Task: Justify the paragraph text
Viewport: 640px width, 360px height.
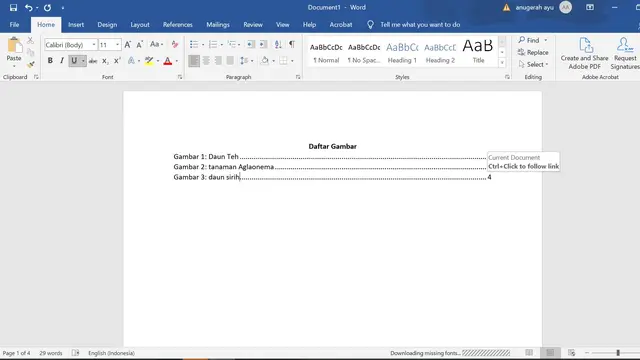Action: pos(230,61)
